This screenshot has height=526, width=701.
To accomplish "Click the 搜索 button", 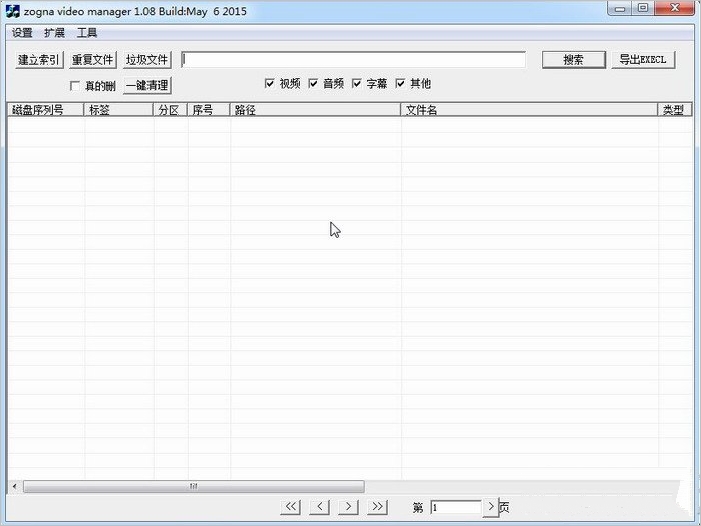I will pos(574,59).
